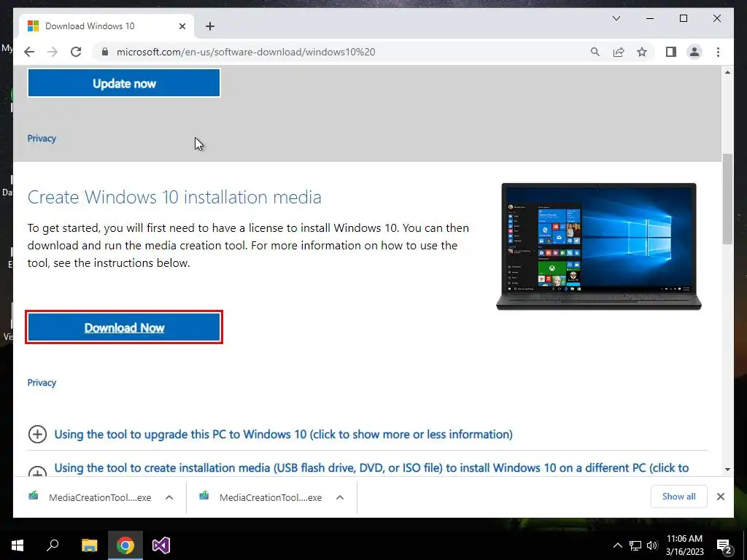Image resolution: width=747 pixels, height=560 pixels.
Task: Open the taskbar clock and date
Action: [684, 545]
